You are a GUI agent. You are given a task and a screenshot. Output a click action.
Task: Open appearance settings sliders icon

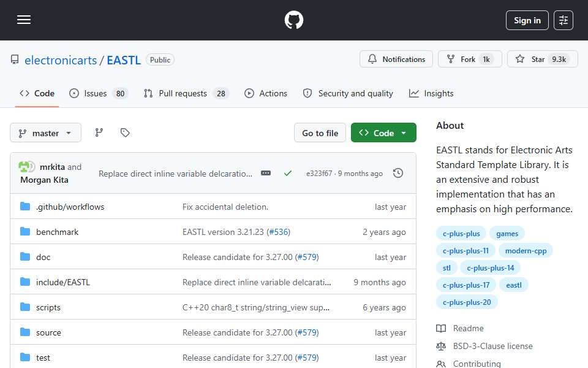pos(563,20)
